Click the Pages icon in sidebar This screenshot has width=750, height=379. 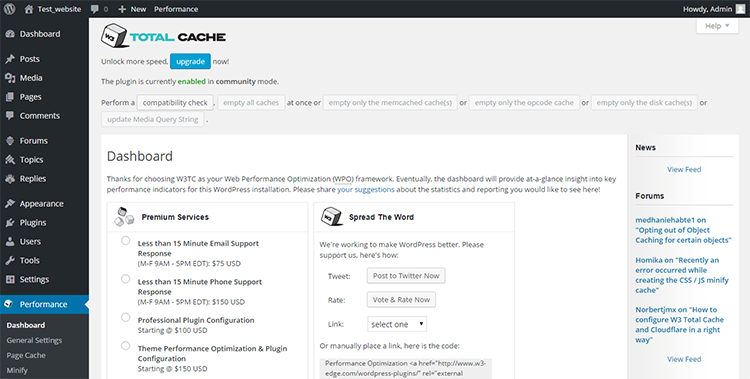[x=10, y=97]
